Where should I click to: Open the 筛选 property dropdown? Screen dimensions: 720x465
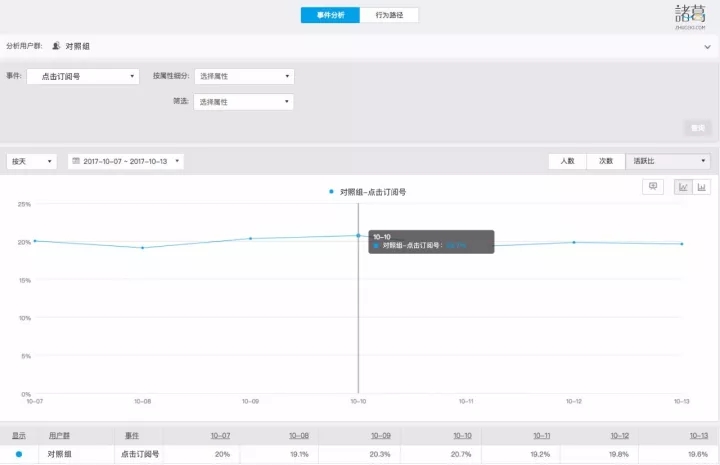point(243,102)
